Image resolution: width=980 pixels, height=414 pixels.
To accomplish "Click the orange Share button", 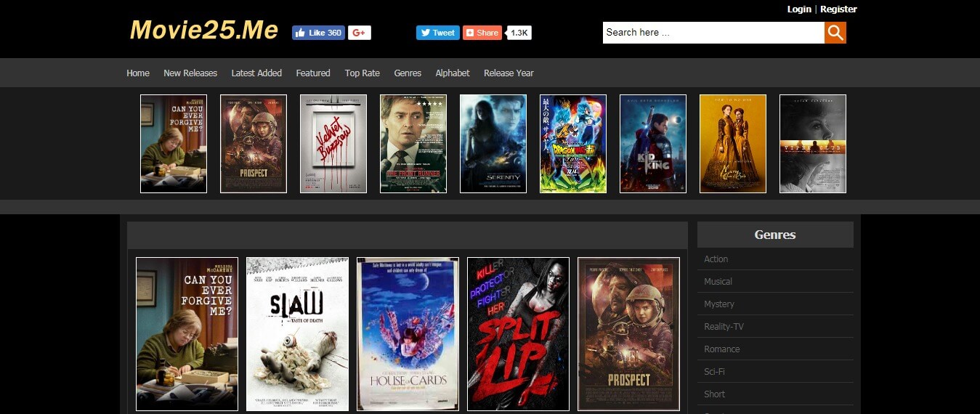I will [x=482, y=33].
